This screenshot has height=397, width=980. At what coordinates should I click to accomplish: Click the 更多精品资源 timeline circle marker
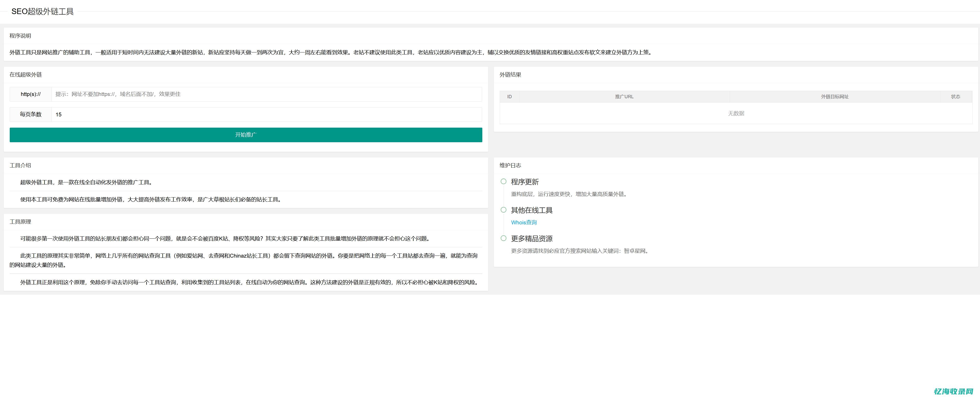tap(503, 238)
